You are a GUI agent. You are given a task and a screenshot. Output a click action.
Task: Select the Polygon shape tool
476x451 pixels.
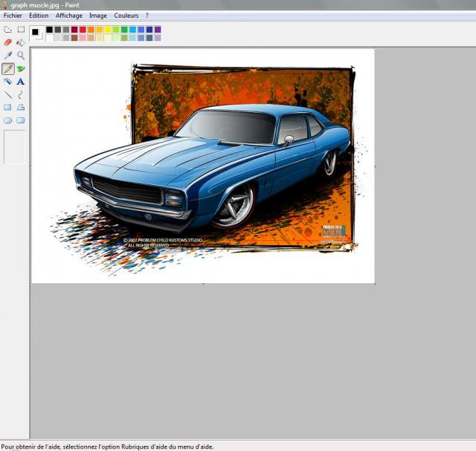coord(21,108)
